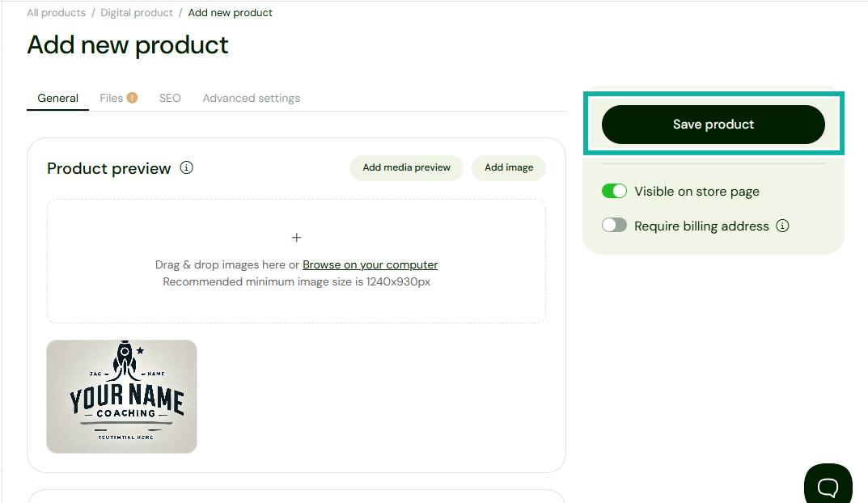Select the Your Name Coaching thumbnail
The height and width of the screenshot is (503, 868).
(x=121, y=396)
